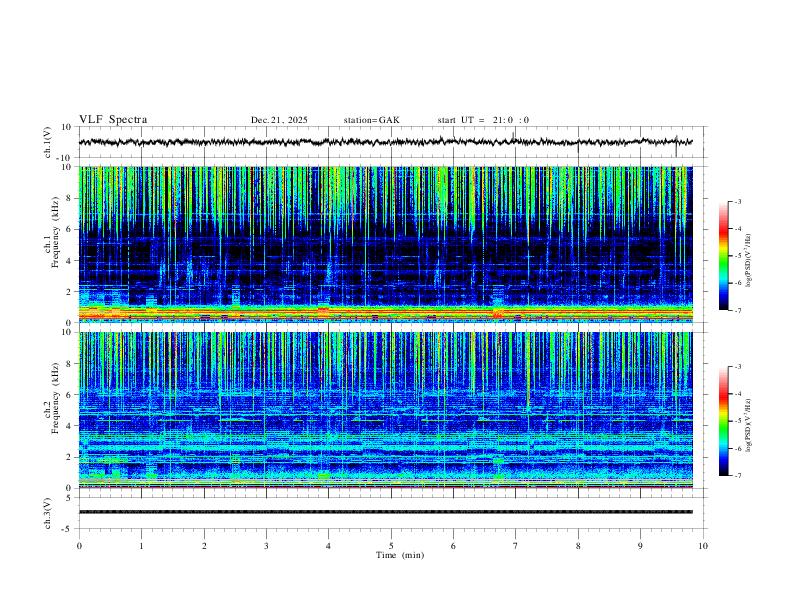Click the time axis tick label '9'
Viewport: 792px width, 612px height.
tap(640, 546)
